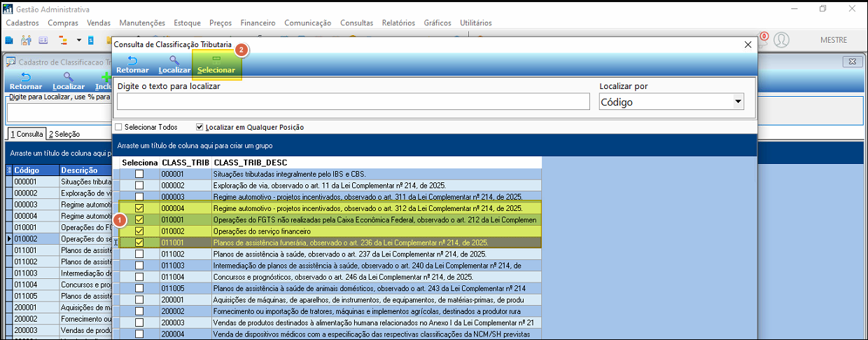Switch to the 1 Consulta tab
Viewport: 868px width, 340px height.
(27, 134)
